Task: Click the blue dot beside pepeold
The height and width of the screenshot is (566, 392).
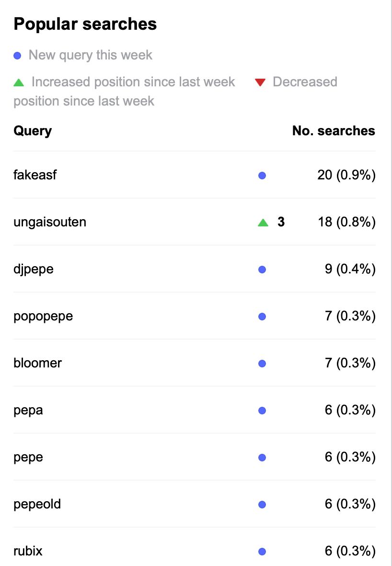Action: (262, 505)
